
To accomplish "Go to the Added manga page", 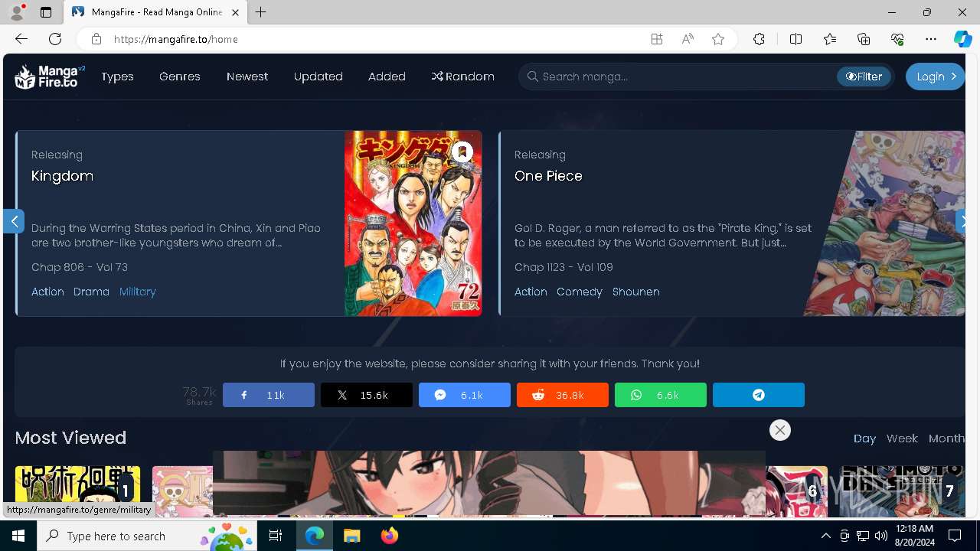I will [x=387, y=77].
